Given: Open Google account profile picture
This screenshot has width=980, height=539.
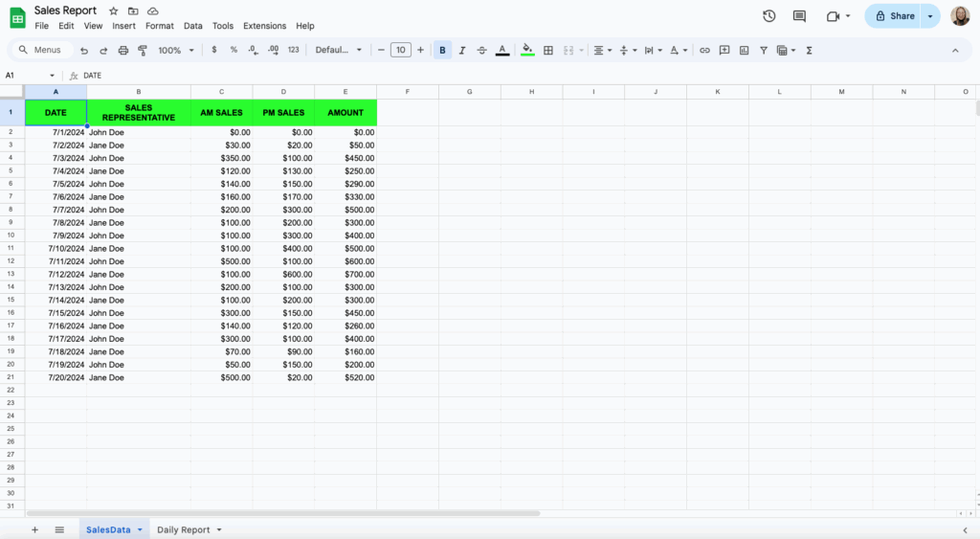Looking at the screenshot, I should (960, 16).
